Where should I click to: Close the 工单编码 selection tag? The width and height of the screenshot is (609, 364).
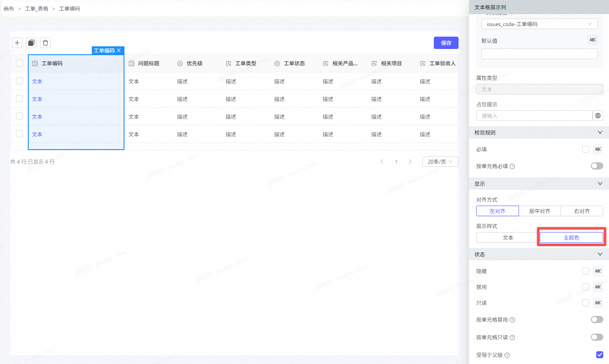coord(119,51)
